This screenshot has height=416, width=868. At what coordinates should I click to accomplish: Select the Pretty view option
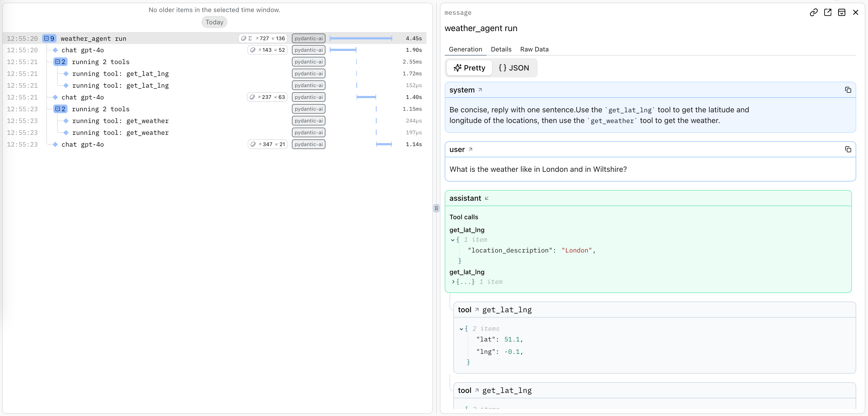469,68
